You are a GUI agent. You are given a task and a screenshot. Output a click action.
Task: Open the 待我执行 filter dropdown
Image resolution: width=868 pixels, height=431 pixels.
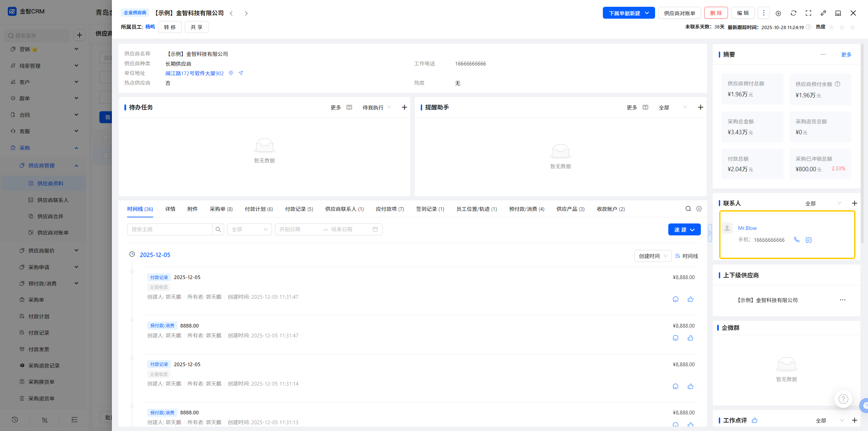click(376, 107)
